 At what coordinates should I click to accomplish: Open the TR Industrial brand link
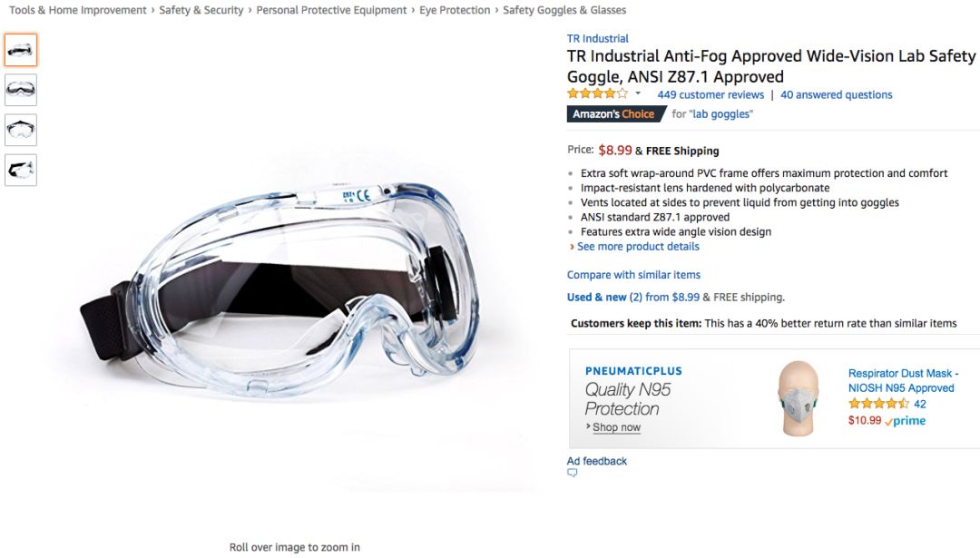[x=597, y=38]
